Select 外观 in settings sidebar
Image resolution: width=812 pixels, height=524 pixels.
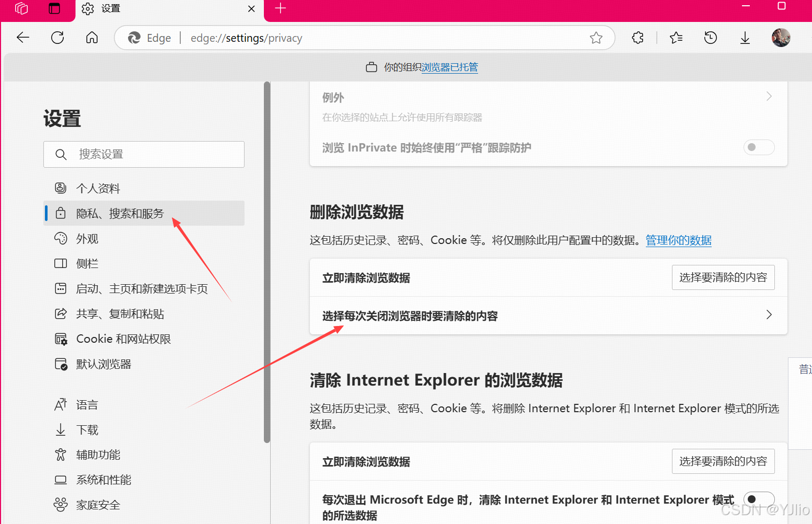pos(144,239)
